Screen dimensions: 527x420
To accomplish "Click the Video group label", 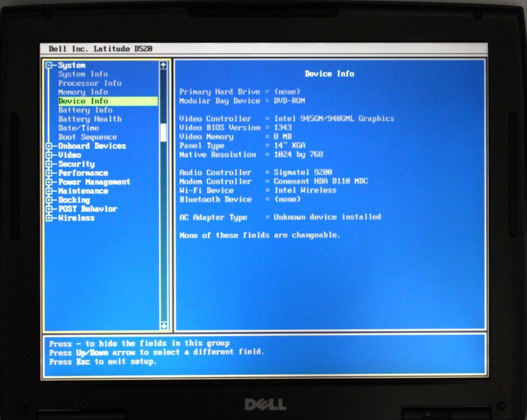I will (x=70, y=155).
